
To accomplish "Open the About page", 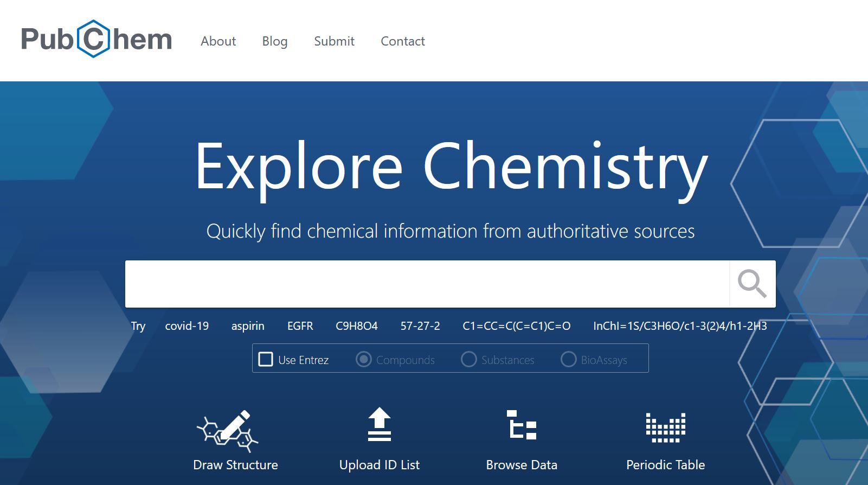I will [218, 41].
